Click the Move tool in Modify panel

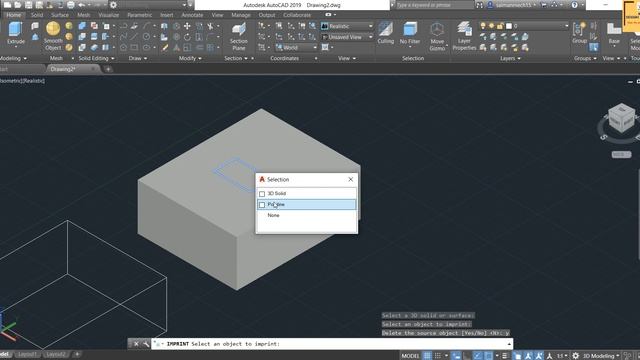coord(187,26)
